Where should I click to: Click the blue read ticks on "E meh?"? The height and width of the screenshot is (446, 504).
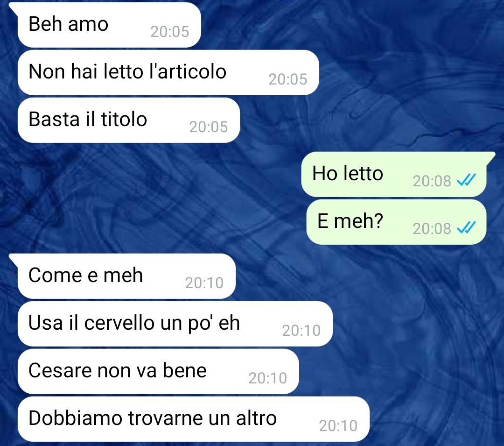(x=466, y=227)
